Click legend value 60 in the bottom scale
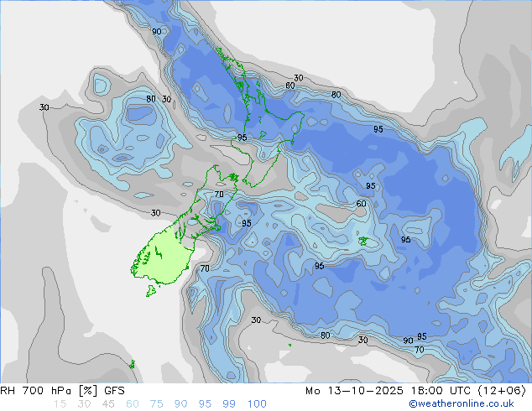This screenshot has height=411, width=532. 133,404
